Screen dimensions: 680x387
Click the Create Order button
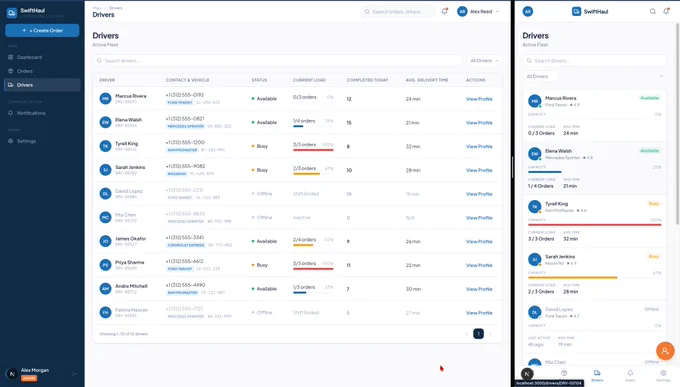pos(42,30)
